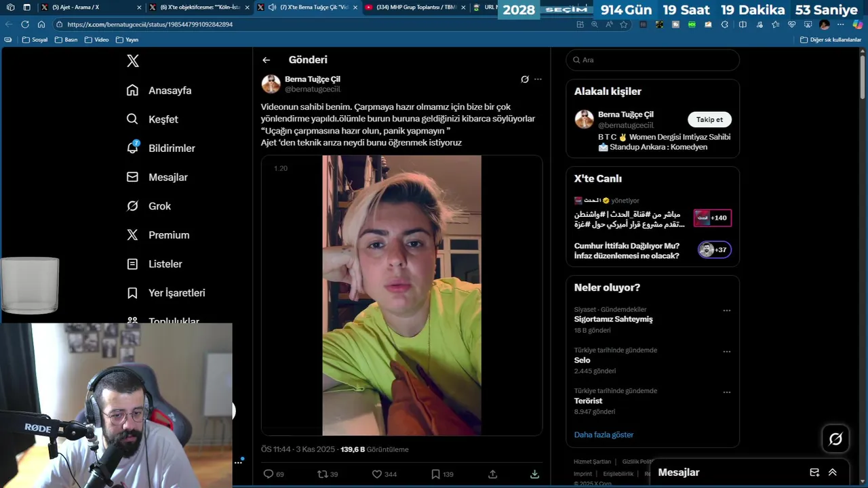Click the Grok icon on the post header
Screen dimensions: 868x488
524,79
